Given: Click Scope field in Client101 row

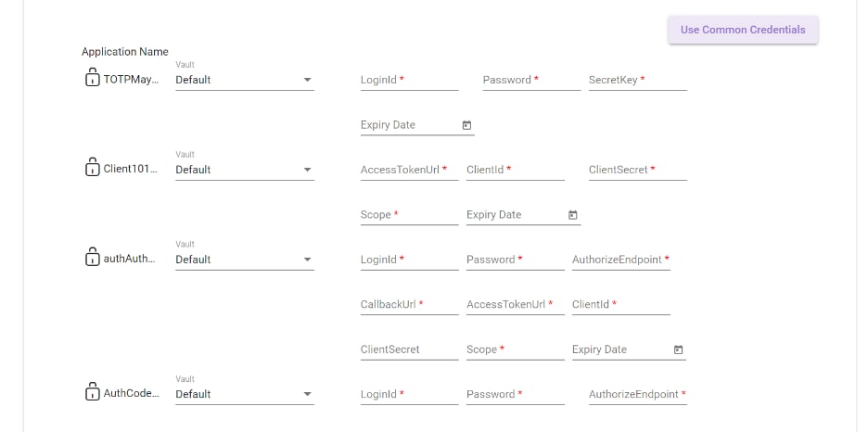Looking at the screenshot, I should click(x=409, y=215).
